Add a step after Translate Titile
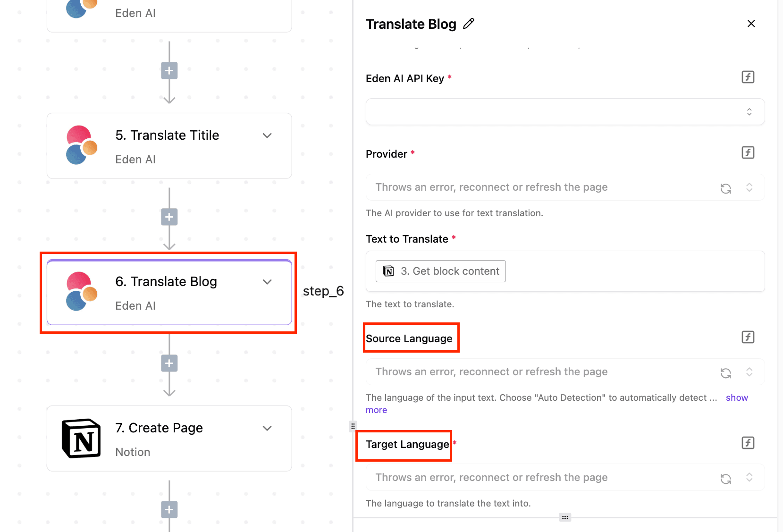This screenshot has height=532, width=783. point(169,217)
